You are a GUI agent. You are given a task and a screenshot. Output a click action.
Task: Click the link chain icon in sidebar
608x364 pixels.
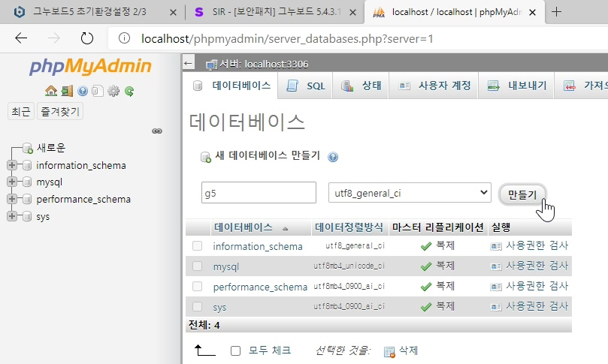click(x=157, y=131)
